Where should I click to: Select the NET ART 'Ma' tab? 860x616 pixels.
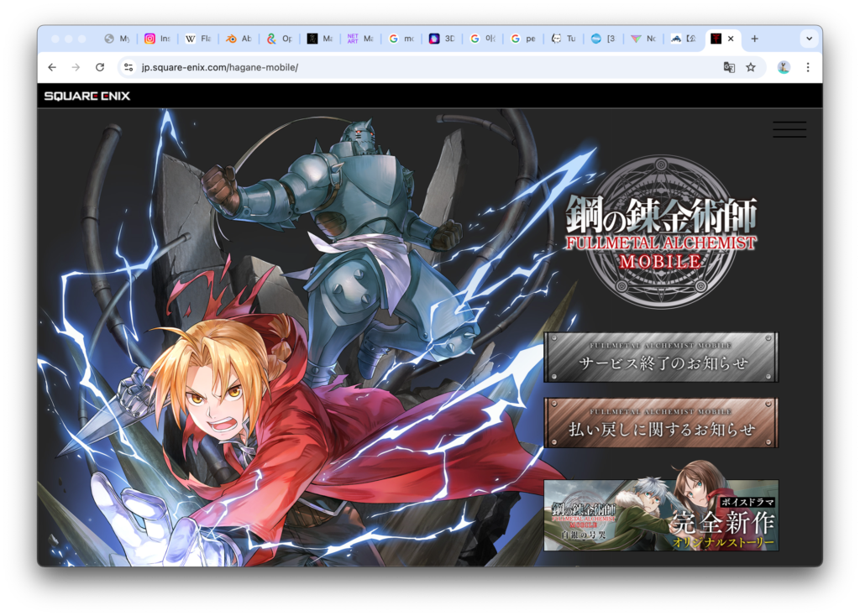(359, 39)
